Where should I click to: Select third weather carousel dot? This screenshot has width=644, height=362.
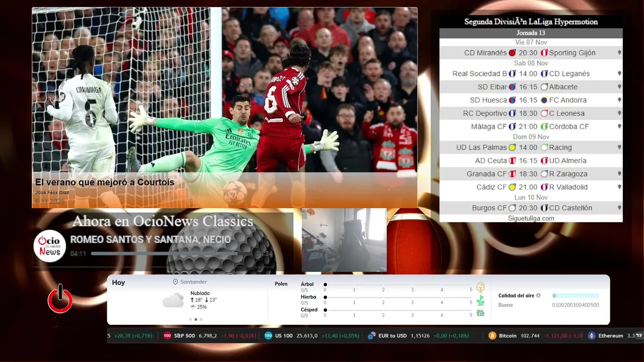(201, 319)
